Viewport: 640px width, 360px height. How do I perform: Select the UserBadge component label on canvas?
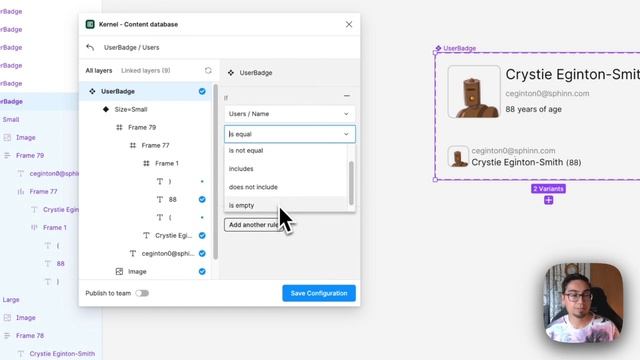(x=456, y=48)
